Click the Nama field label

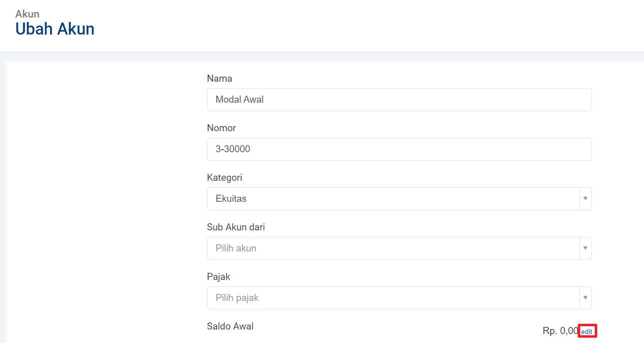click(x=219, y=79)
